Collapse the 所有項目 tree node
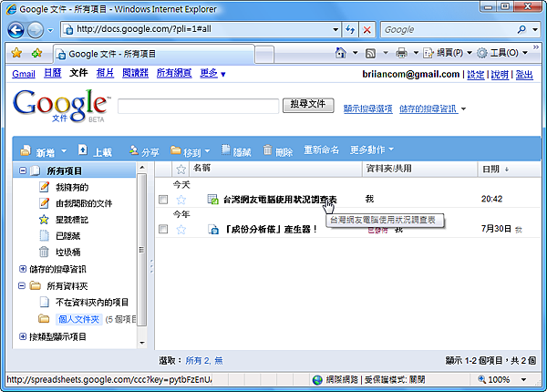Image resolution: width=547 pixels, height=392 pixels. click(23, 170)
